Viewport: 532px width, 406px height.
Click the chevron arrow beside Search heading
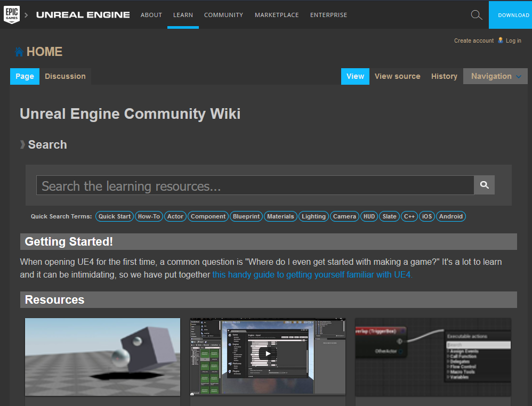pyautogui.click(x=22, y=144)
